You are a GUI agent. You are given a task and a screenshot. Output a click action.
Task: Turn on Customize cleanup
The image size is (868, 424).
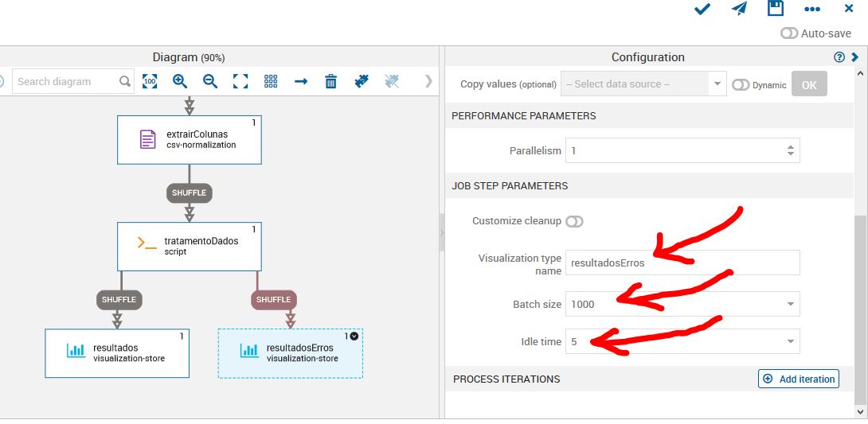tap(574, 221)
